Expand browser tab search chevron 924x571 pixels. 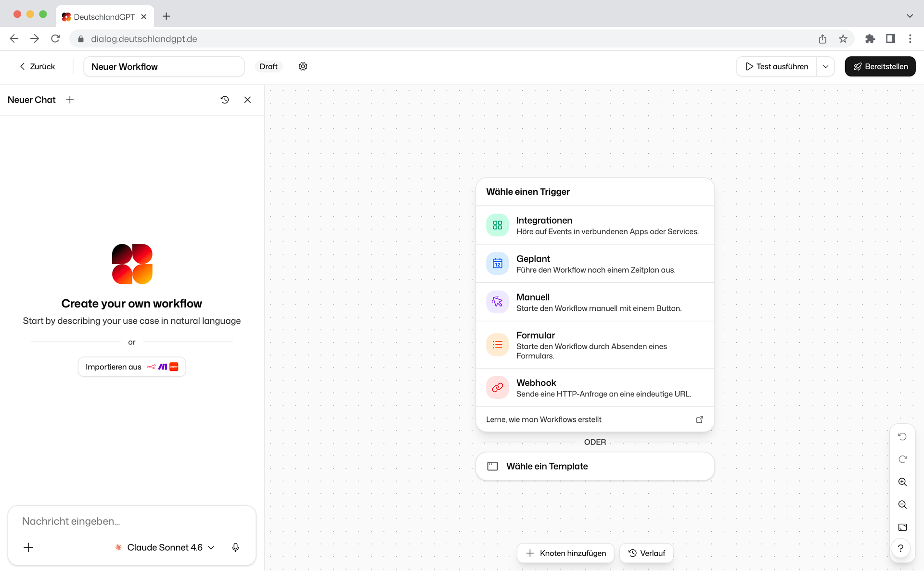pos(910,16)
